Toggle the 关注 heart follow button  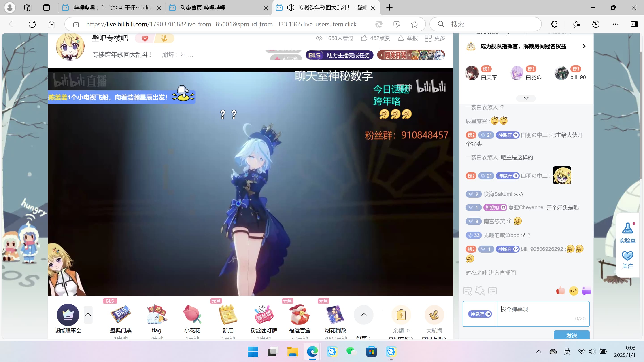[627, 256]
